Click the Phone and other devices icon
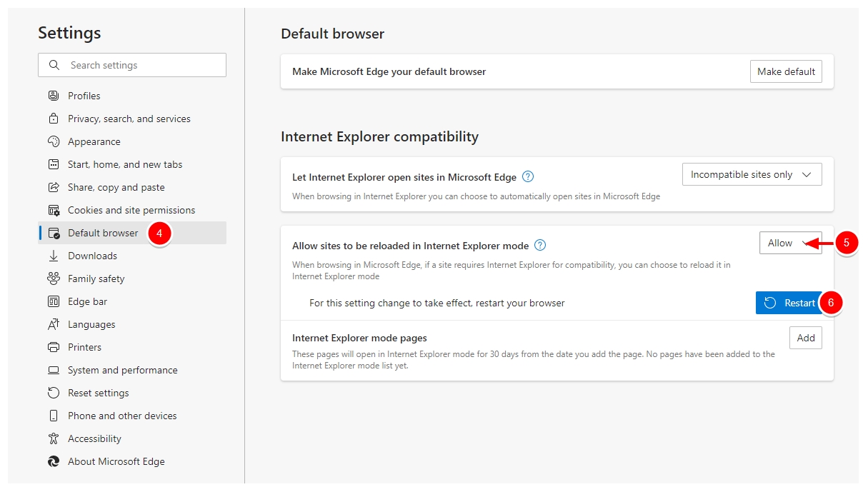Viewport: 868px width, 492px height. tap(54, 416)
